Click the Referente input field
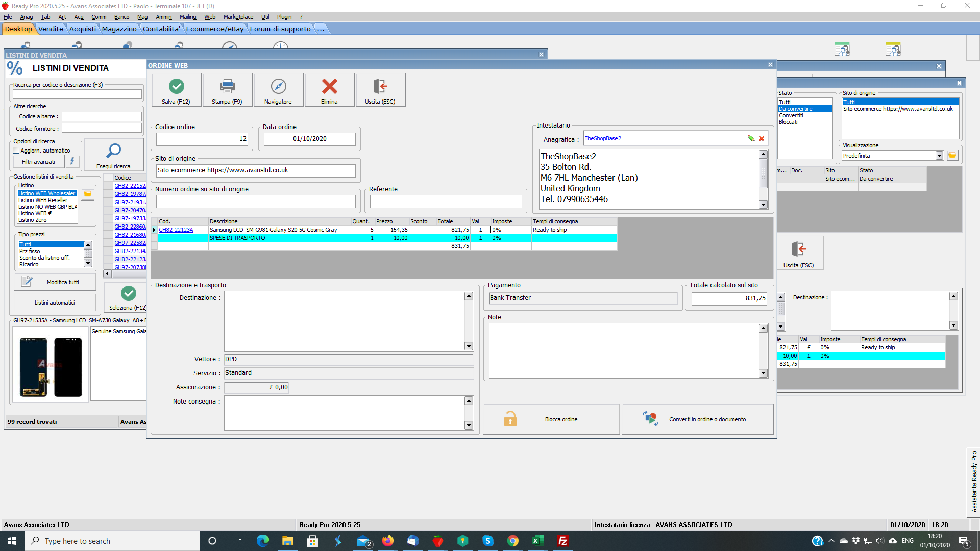 click(446, 202)
